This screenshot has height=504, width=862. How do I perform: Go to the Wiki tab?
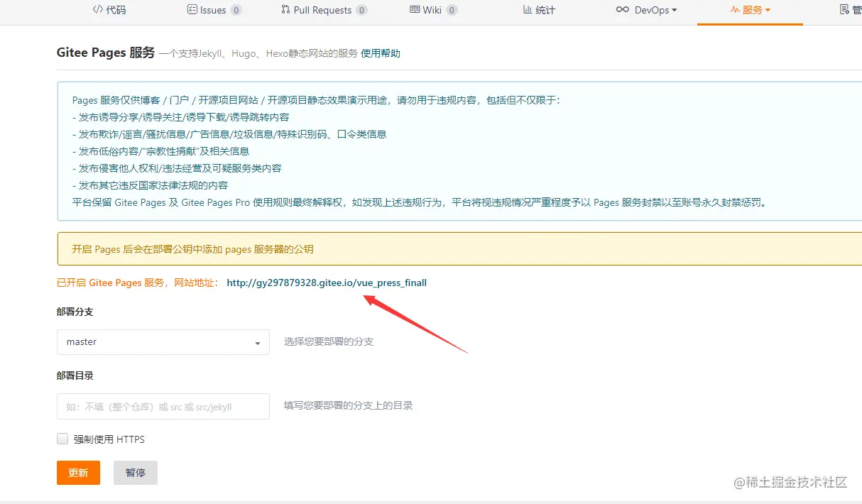point(433,10)
